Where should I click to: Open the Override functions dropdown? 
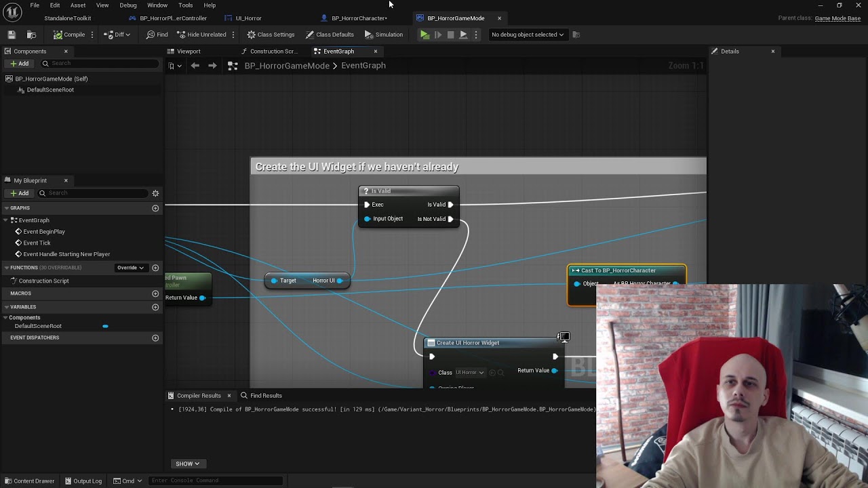point(130,268)
